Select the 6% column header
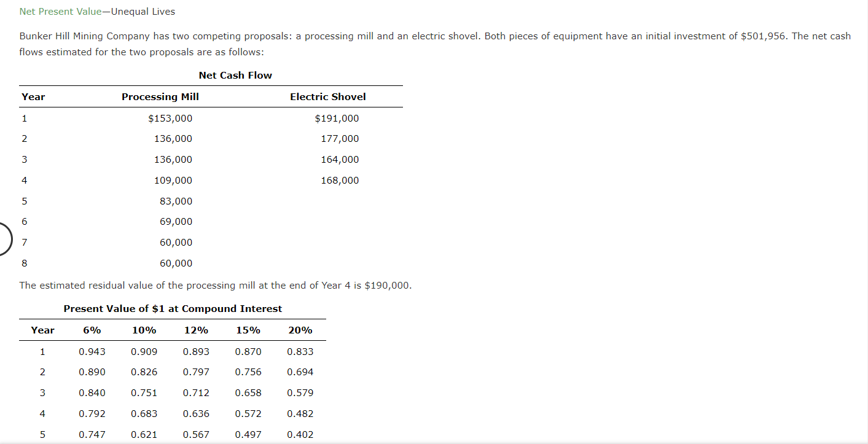 point(92,330)
